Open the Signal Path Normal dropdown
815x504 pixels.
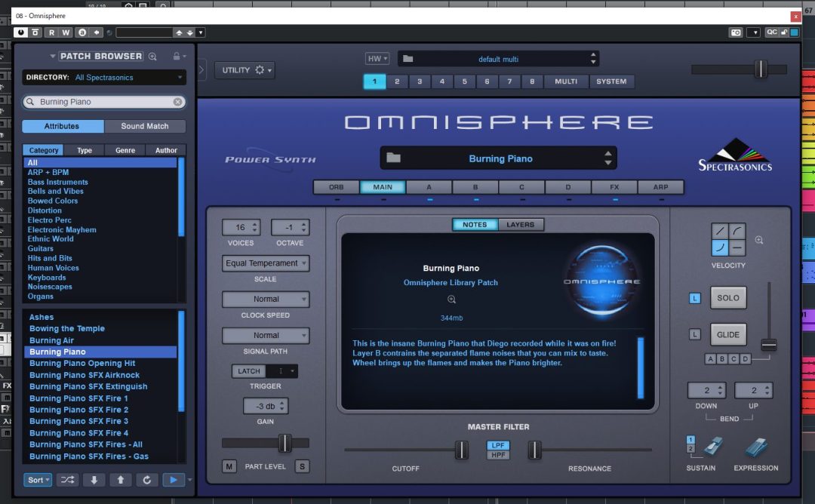[266, 335]
